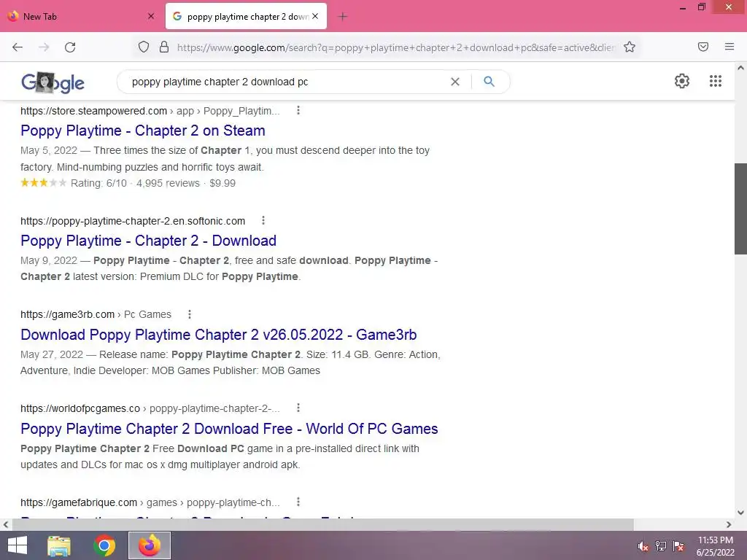
Task: Open a new browser tab
Action: [x=342, y=17]
